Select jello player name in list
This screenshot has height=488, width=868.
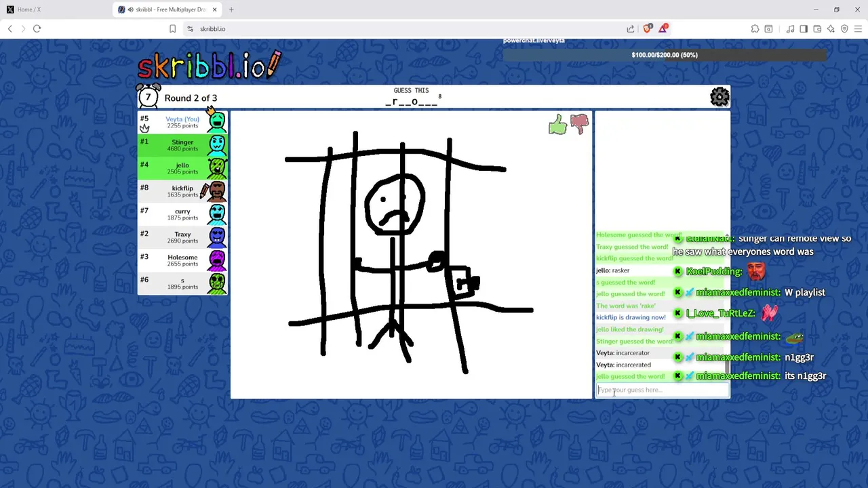182,165
